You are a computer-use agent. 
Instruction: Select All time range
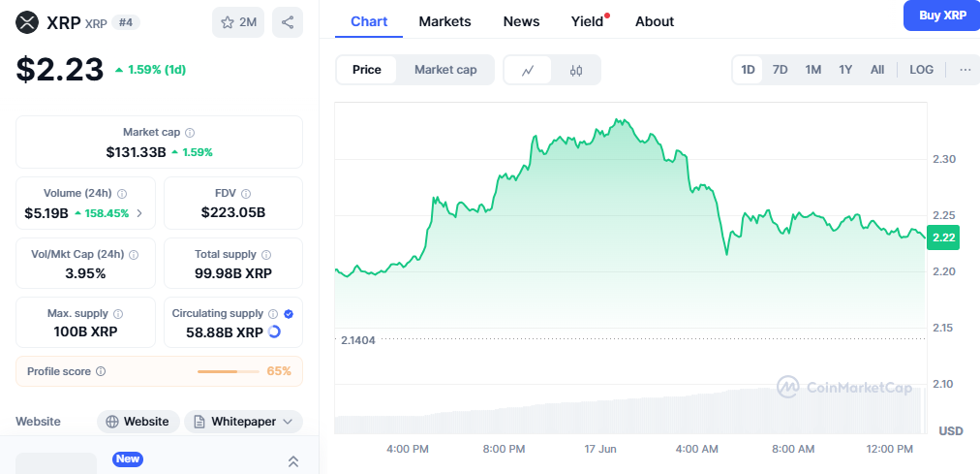click(x=877, y=70)
